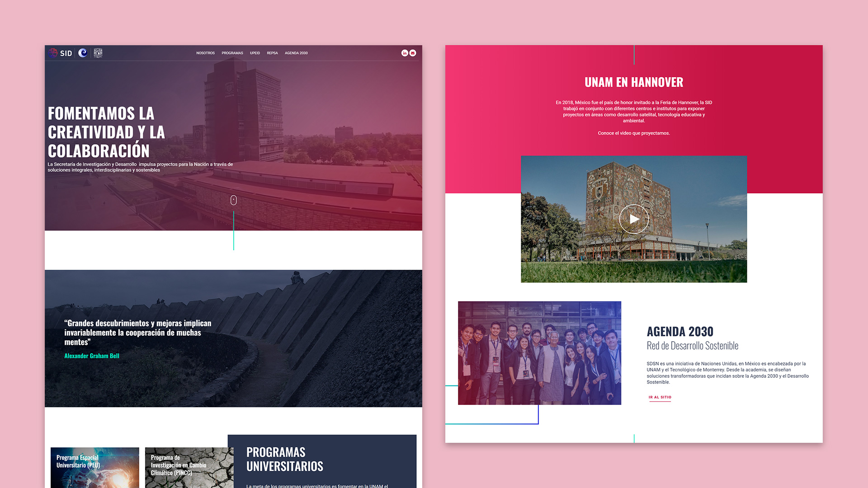868x488 pixels.
Task: Click the Alexander Graham Bell attribution
Action: pyautogui.click(x=92, y=356)
